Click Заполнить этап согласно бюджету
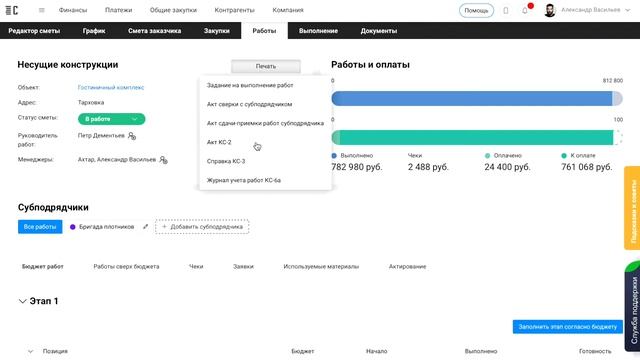The image size is (640, 360). 568,327
